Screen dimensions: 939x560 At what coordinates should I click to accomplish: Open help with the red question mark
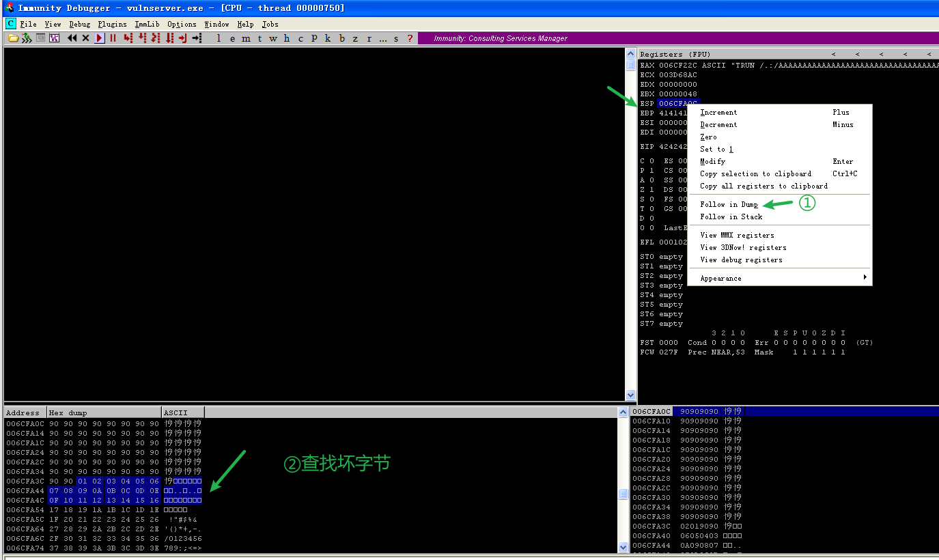[x=410, y=38]
